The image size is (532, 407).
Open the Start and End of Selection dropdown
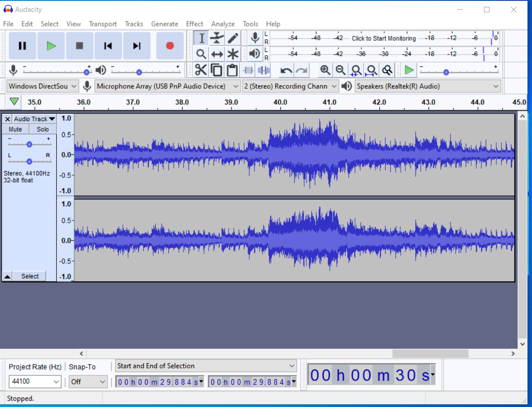(x=206, y=366)
